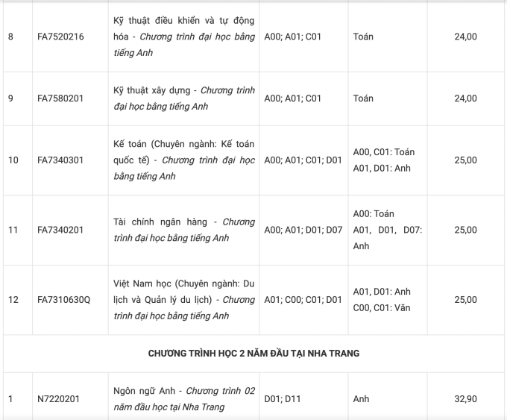Click the 'Chương trình học 2 năm đầu tại Nha Trang' heading
The height and width of the screenshot is (420, 507).
pos(253,354)
